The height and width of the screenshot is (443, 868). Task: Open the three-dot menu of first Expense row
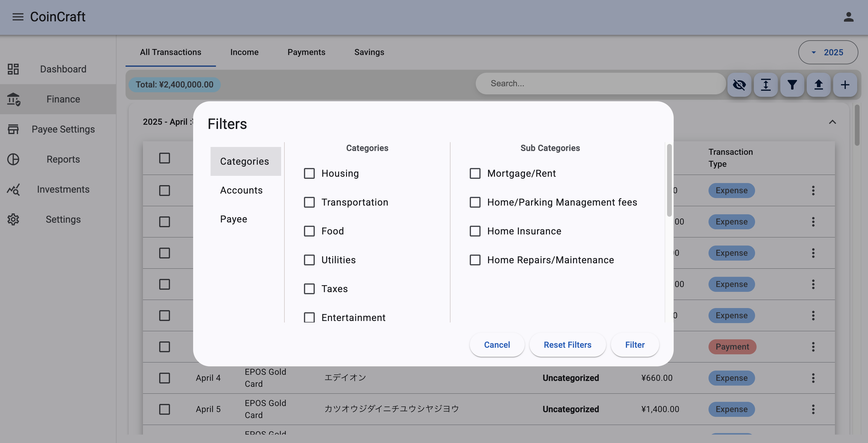pyautogui.click(x=813, y=191)
